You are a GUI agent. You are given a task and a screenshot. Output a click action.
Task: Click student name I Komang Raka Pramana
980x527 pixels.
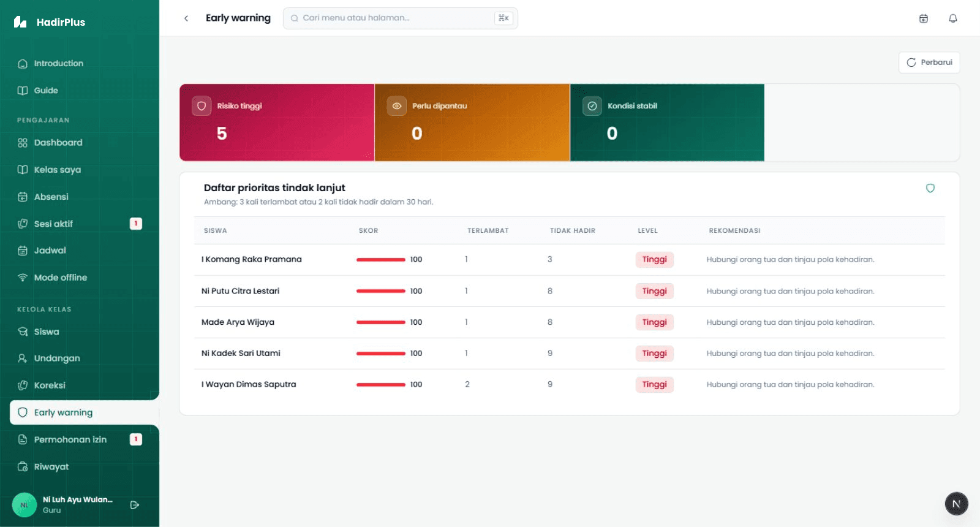tap(252, 260)
